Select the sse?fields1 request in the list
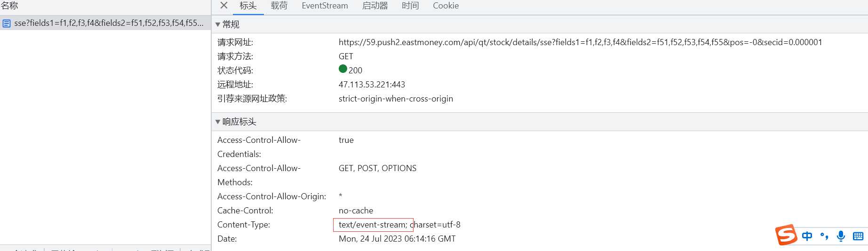Image resolution: width=868 pixels, height=251 pixels. click(x=109, y=23)
